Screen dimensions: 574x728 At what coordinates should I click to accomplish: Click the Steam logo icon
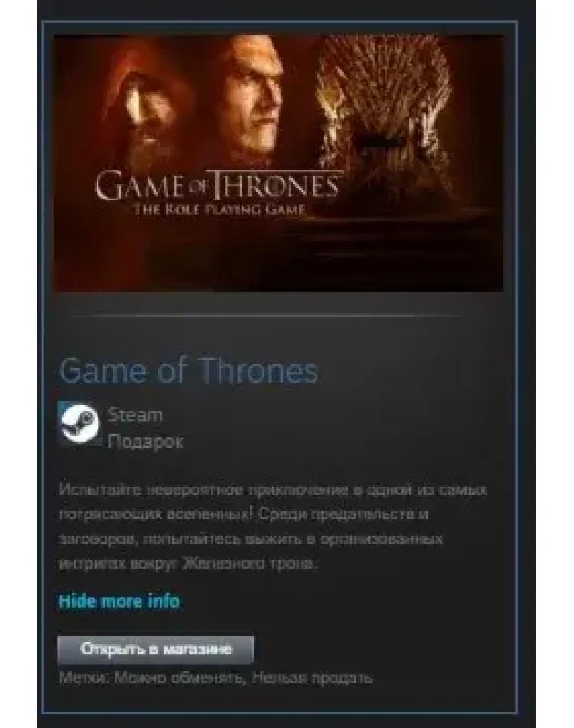pos(80,424)
